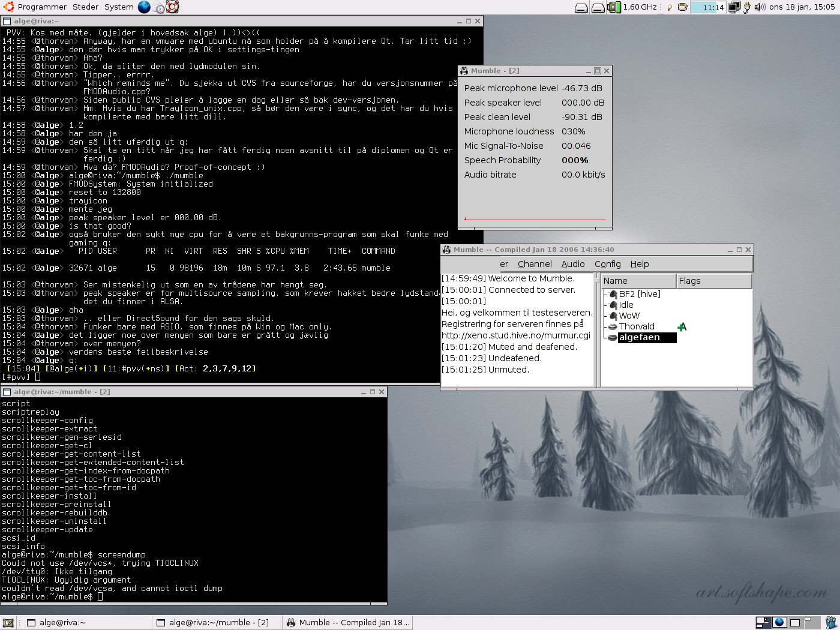Click the '[15:01:20] Muted and deafened.' log line
840x630 pixels.
[509, 347]
